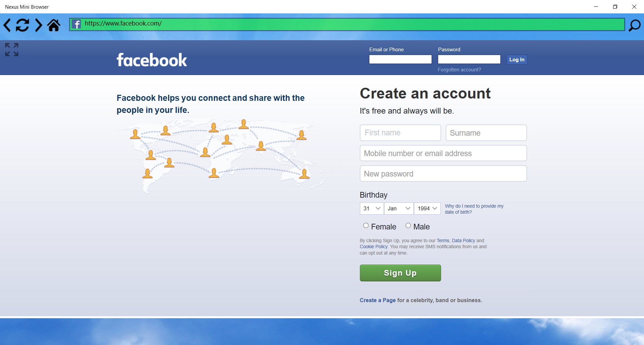The image size is (644, 345).
Task: Close the Nexus Mini Browser window
Action: (x=634, y=7)
